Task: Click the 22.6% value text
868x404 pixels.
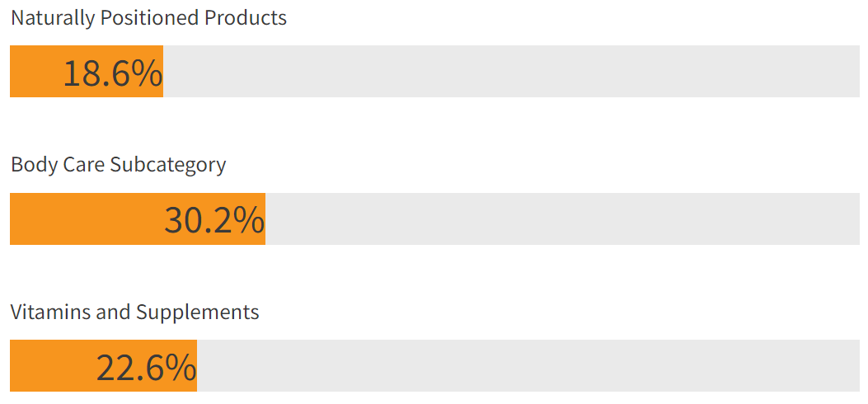Action: (146, 368)
